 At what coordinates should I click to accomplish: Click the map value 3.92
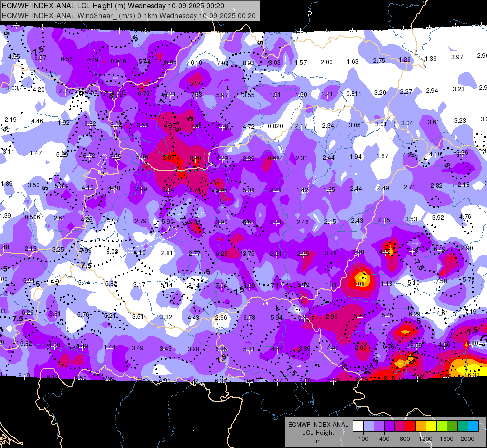click(x=438, y=218)
